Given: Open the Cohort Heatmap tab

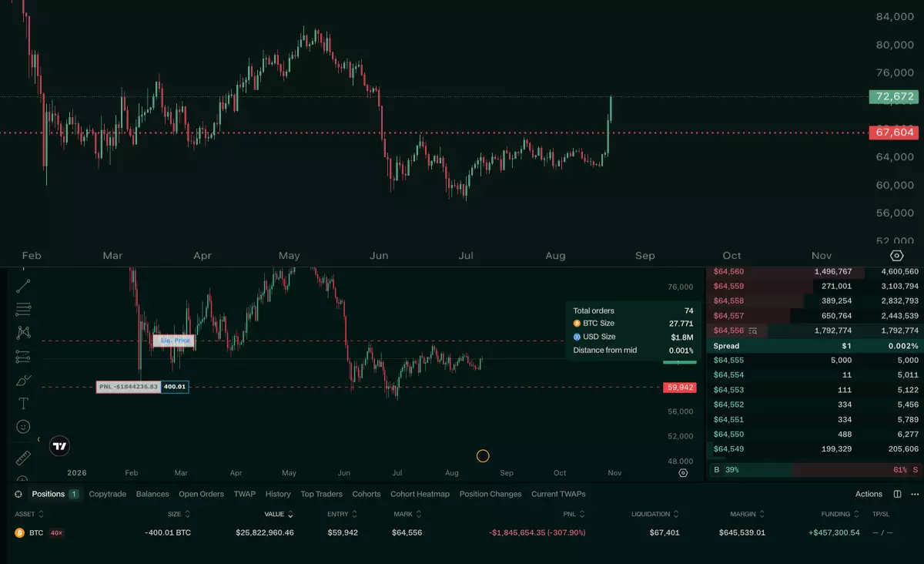Looking at the screenshot, I should tap(420, 494).
